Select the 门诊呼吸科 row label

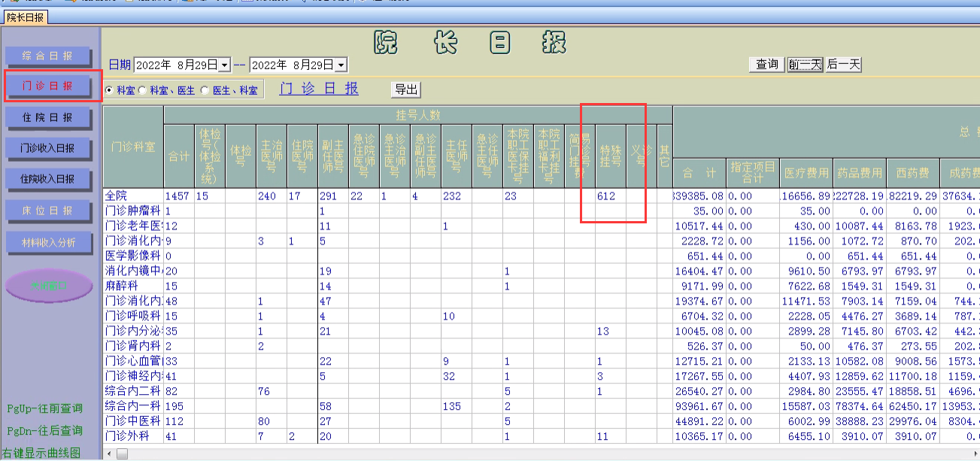coord(133,317)
